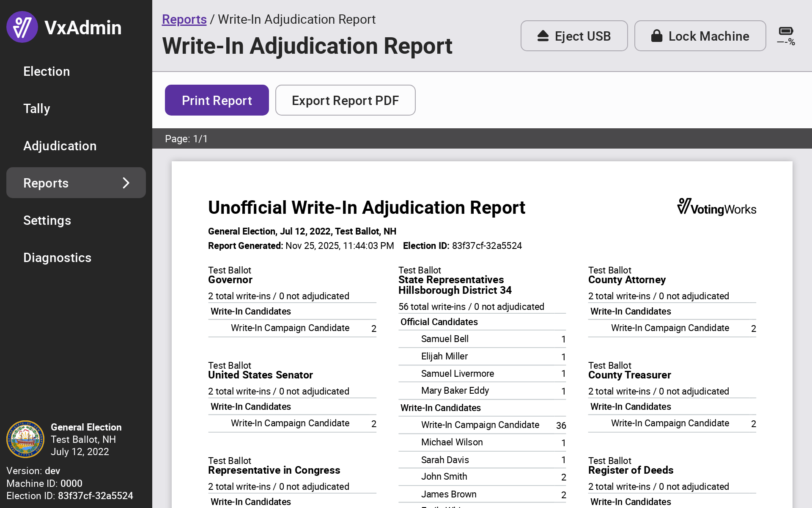
Task: Click the Unofficial Write-In Adjudication Report title
Action: pos(366,207)
